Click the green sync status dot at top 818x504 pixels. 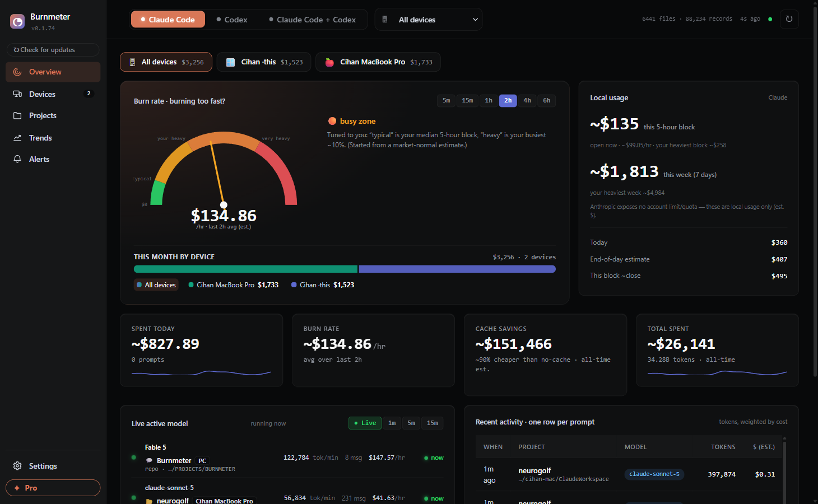point(770,19)
